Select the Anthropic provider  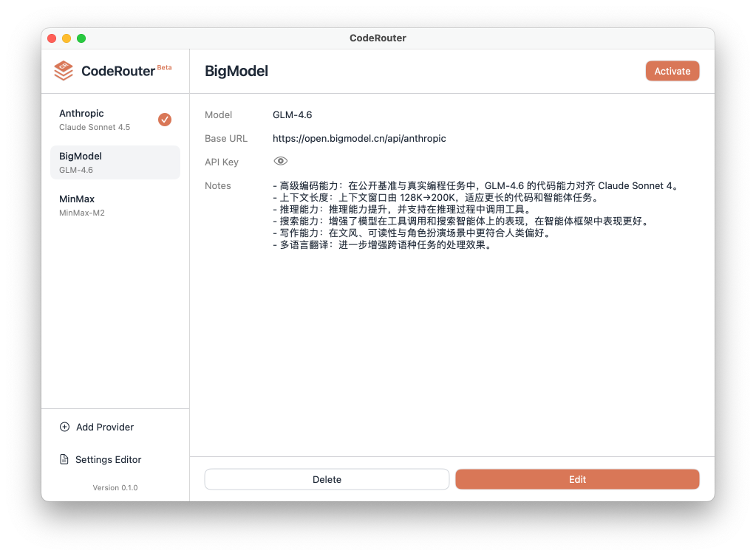coord(103,120)
